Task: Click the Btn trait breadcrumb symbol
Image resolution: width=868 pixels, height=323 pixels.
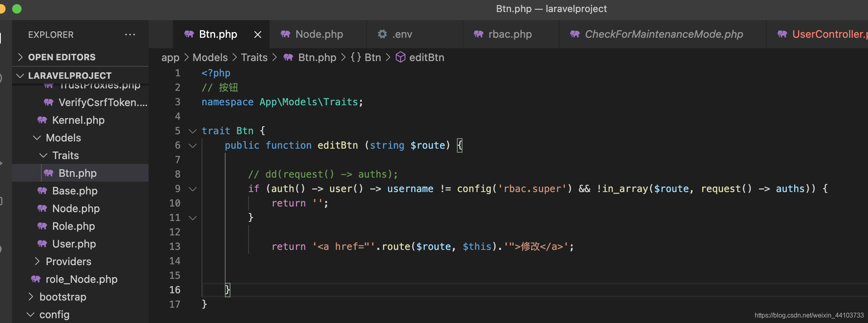Action: point(373,58)
